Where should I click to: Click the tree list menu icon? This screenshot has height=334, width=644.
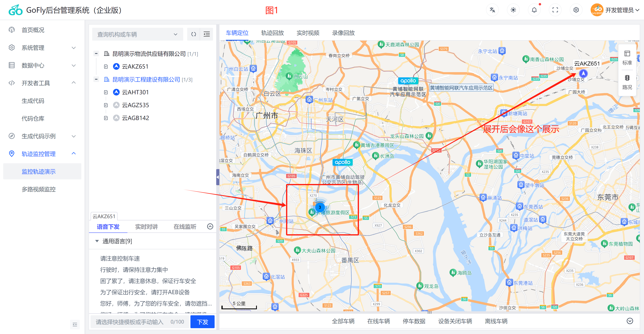coord(207,34)
